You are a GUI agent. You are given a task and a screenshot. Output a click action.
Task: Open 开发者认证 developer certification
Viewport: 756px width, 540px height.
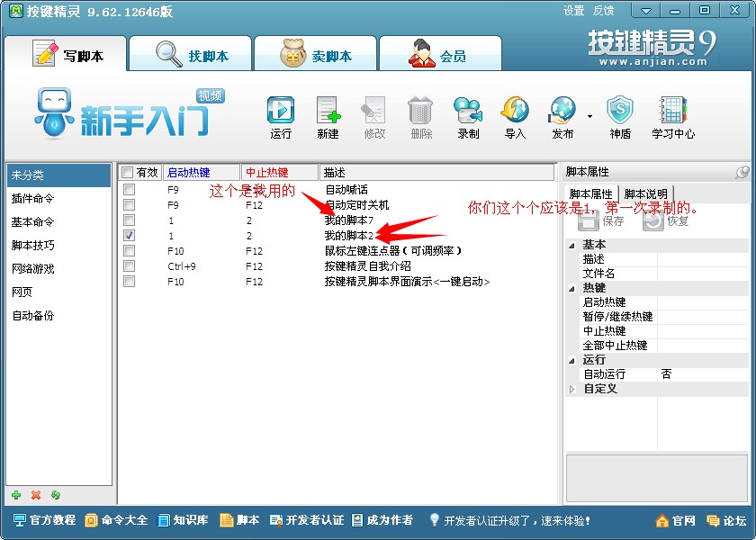click(307, 520)
